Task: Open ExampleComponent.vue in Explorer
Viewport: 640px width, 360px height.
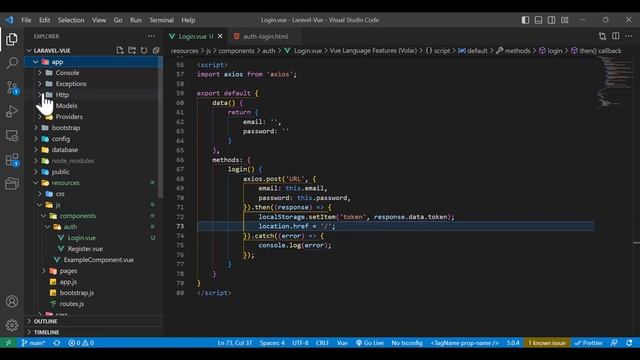Action: point(98,260)
